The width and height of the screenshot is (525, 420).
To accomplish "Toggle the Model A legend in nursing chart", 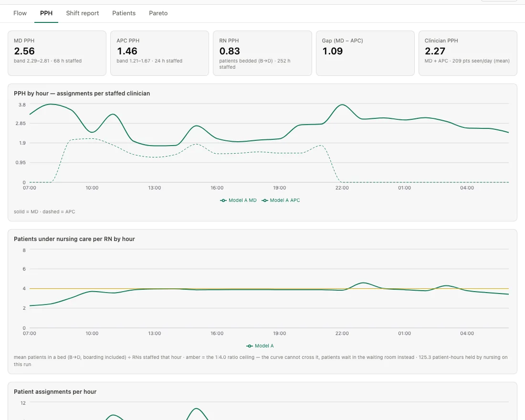I will (260, 346).
